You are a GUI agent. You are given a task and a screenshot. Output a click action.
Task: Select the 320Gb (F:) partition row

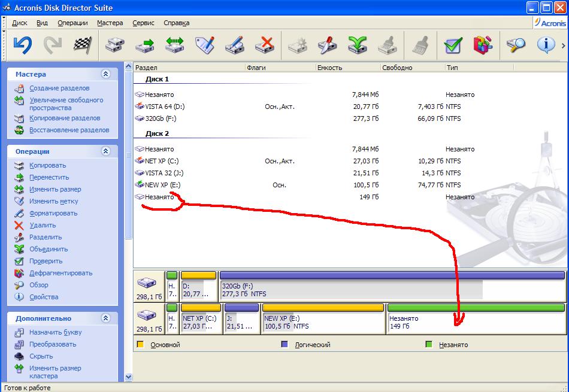pyautogui.click(x=305, y=118)
